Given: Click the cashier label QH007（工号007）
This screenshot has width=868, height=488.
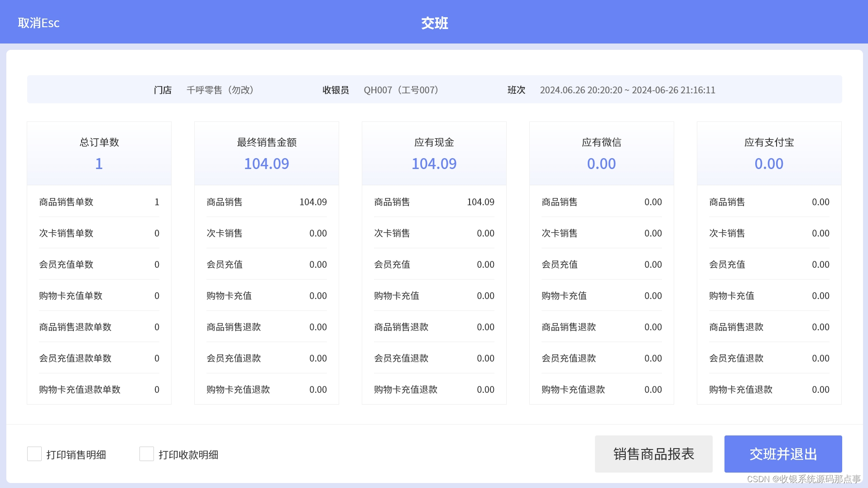Looking at the screenshot, I should pyautogui.click(x=401, y=90).
